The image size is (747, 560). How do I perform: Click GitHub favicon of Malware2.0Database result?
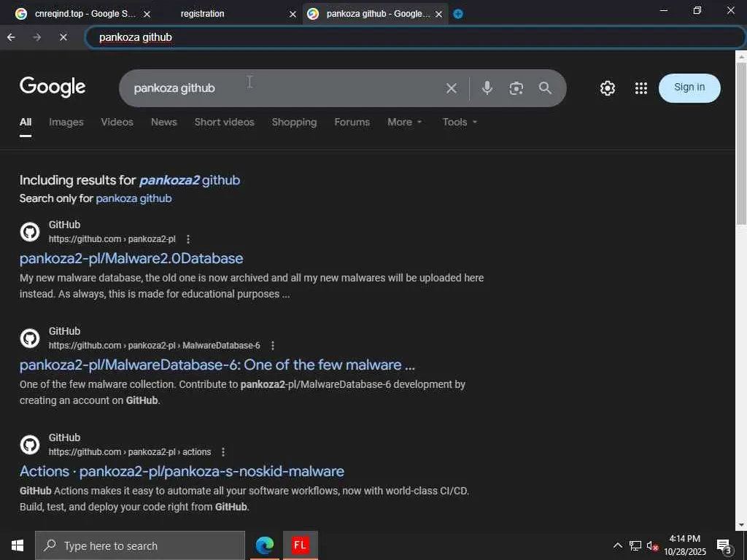pyautogui.click(x=29, y=232)
